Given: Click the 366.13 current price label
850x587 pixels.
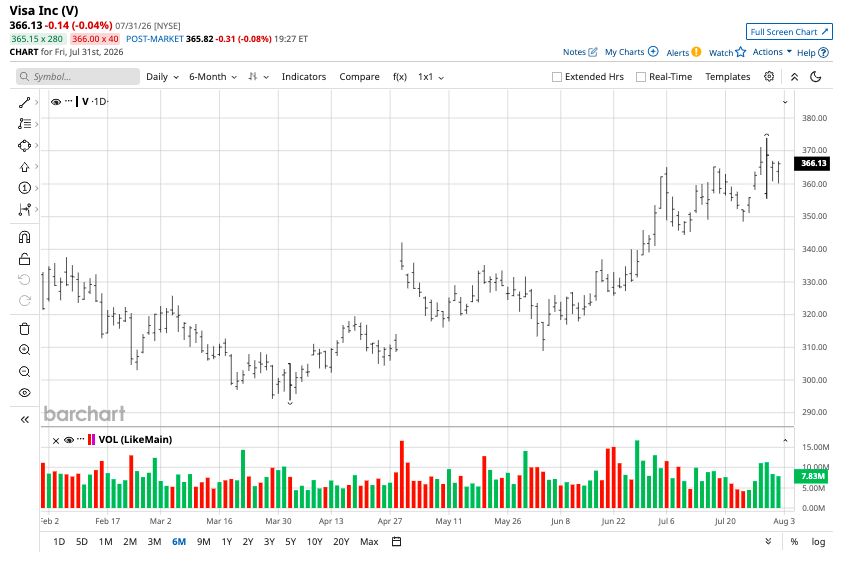Looking at the screenshot, I should [813, 163].
